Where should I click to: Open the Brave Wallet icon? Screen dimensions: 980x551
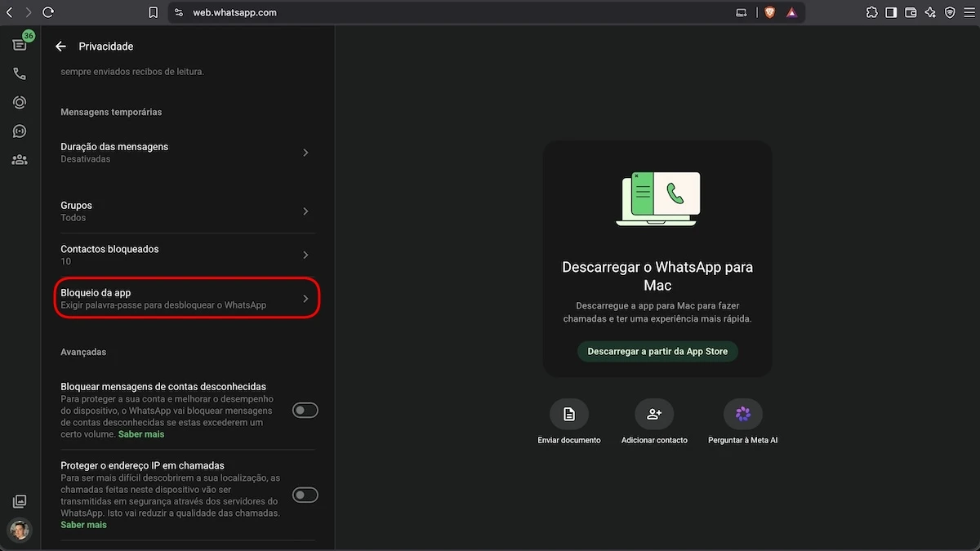point(911,12)
